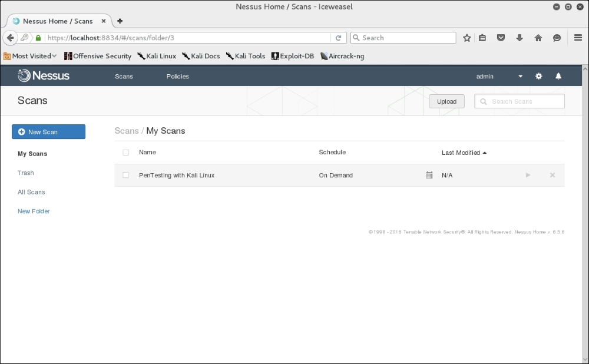
Task: Open a new browser tab
Action: click(120, 21)
